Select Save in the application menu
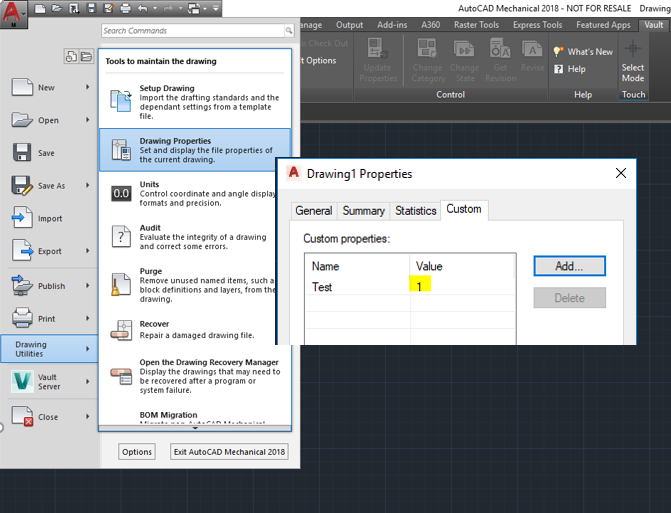671x513 pixels. click(47, 153)
